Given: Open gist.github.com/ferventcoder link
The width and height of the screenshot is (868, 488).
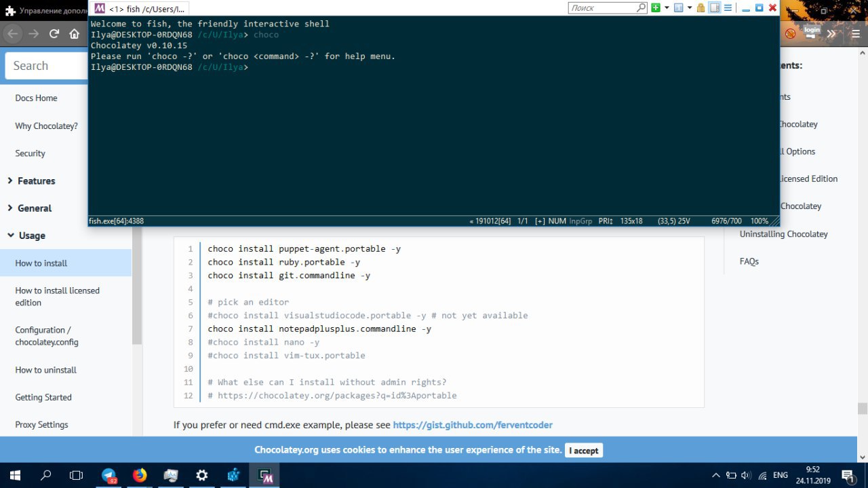Looking at the screenshot, I should click(x=473, y=425).
